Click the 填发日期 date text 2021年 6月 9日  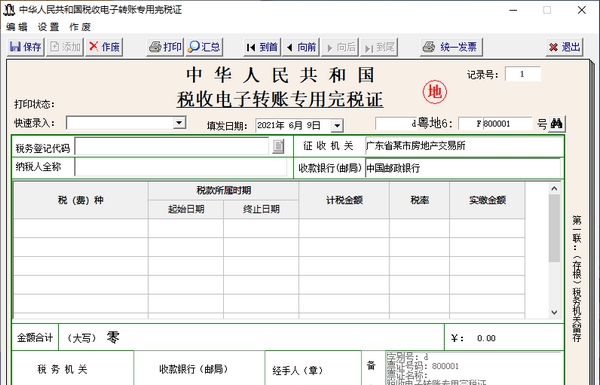[289, 126]
